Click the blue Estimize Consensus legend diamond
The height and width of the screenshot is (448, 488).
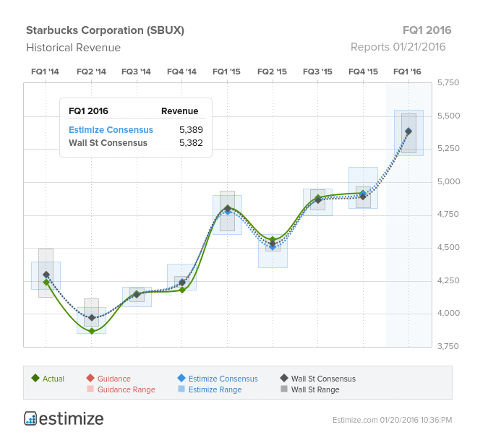pos(181,379)
